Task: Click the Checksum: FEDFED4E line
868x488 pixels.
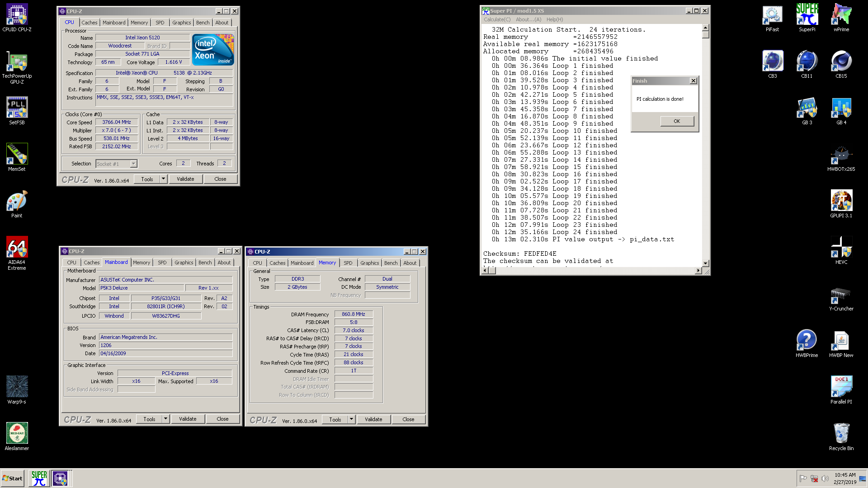Action: tap(520, 254)
